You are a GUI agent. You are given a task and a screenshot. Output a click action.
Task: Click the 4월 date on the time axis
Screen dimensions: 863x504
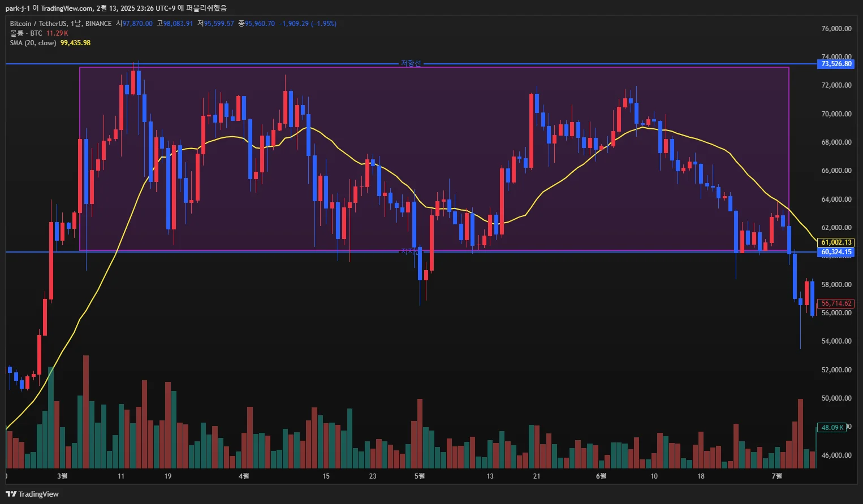coord(244,476)
